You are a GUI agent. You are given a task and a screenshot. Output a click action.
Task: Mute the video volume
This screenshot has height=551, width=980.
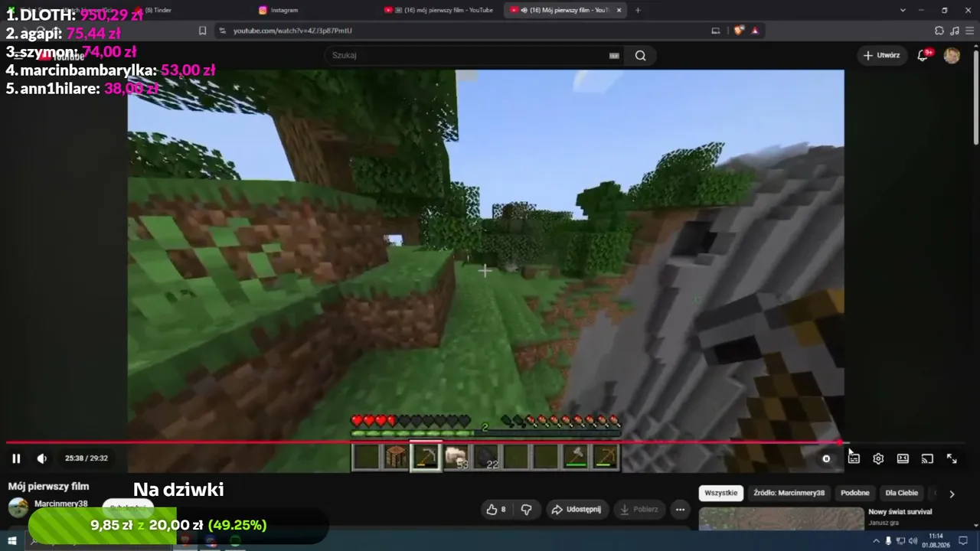[x=41, y=458]
